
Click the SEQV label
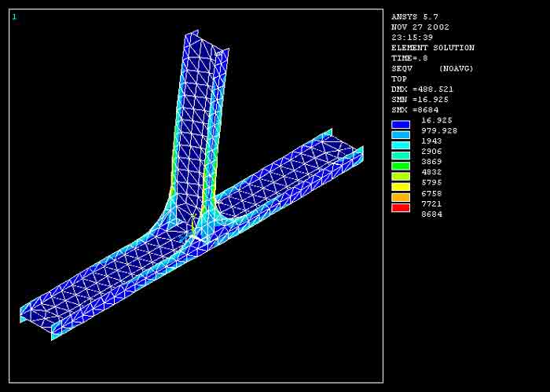pos(402,68)
